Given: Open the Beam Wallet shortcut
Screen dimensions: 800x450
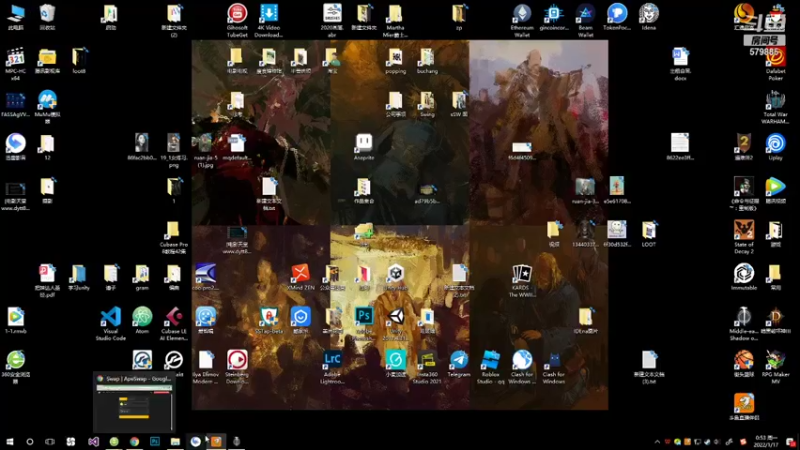Looking at the screenshot, I should pos(585,20).
